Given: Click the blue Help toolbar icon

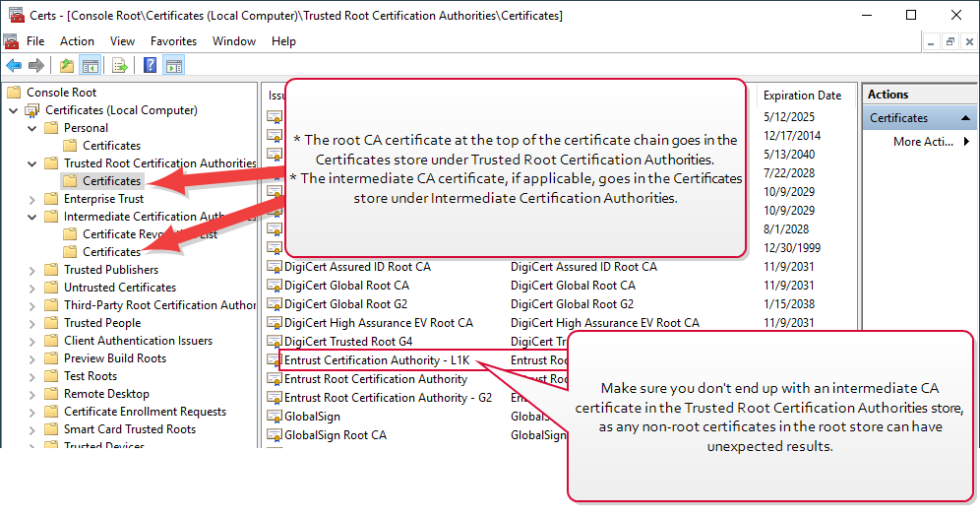Looking at the screenshot, I should (151, 66).
